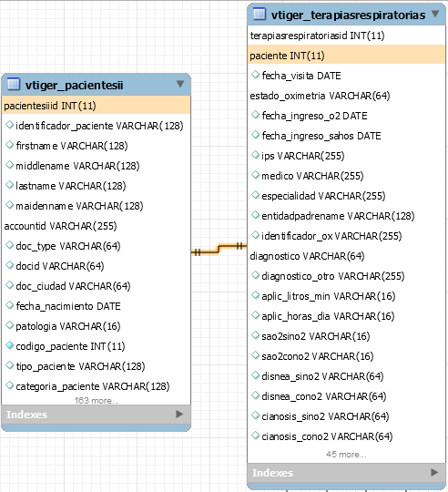Select the vtiger_terapiasrespiratorias title bar

(346, 15)
